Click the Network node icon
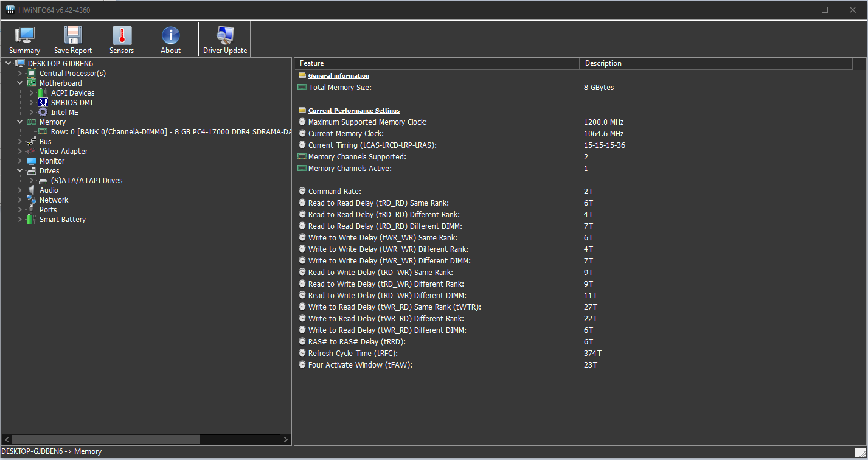 pos(32,200)
